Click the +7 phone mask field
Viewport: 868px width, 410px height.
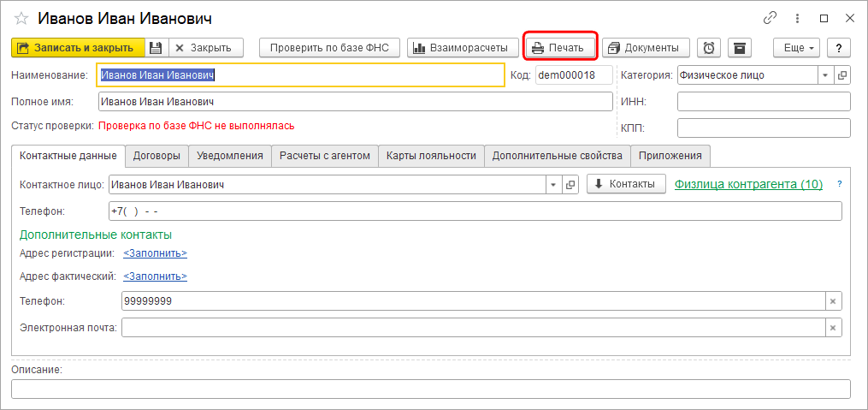click(475, 211)
